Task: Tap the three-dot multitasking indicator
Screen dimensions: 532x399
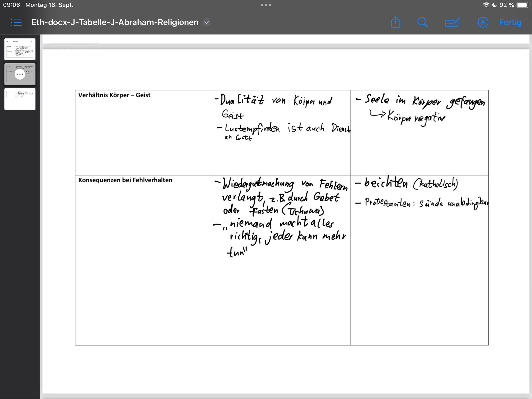Action: [x=266, y=5]
